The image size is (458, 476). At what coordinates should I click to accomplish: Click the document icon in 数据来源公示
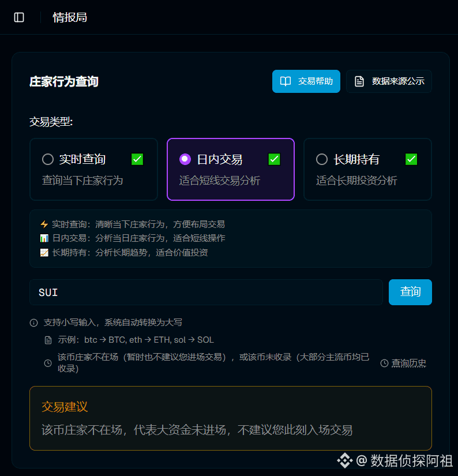(359, 81)
